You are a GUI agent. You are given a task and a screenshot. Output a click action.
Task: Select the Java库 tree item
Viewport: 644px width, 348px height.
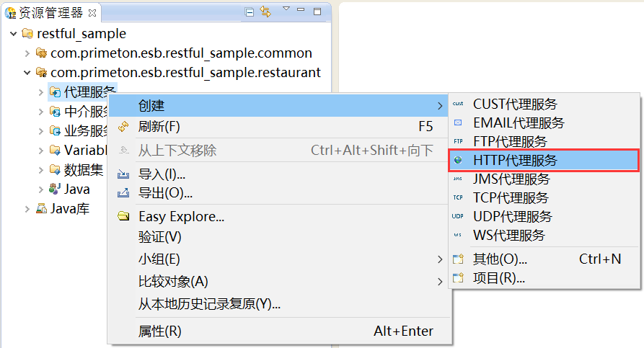[x=70, y=209]
